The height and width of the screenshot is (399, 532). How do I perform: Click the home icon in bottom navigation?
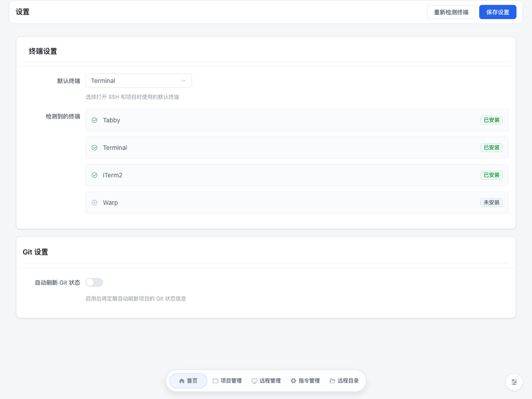point(181,381)
